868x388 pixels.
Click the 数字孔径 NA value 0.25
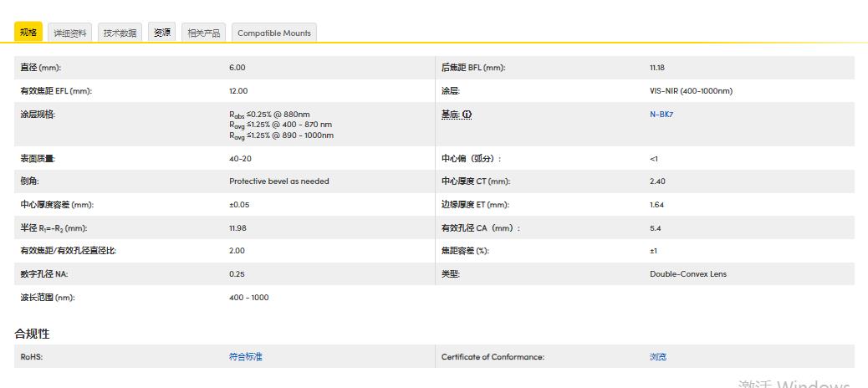tap(237, 274)
